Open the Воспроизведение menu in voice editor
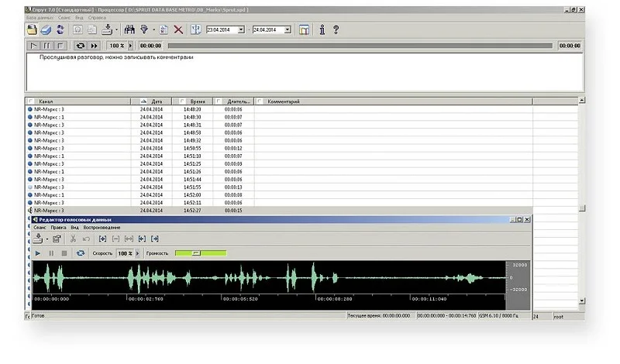This screenshot has height=364, width=620. point(101,228)
